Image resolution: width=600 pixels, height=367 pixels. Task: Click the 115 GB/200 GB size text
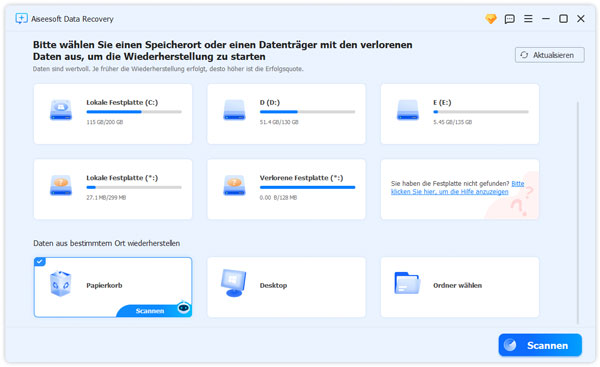click(104, 122)
